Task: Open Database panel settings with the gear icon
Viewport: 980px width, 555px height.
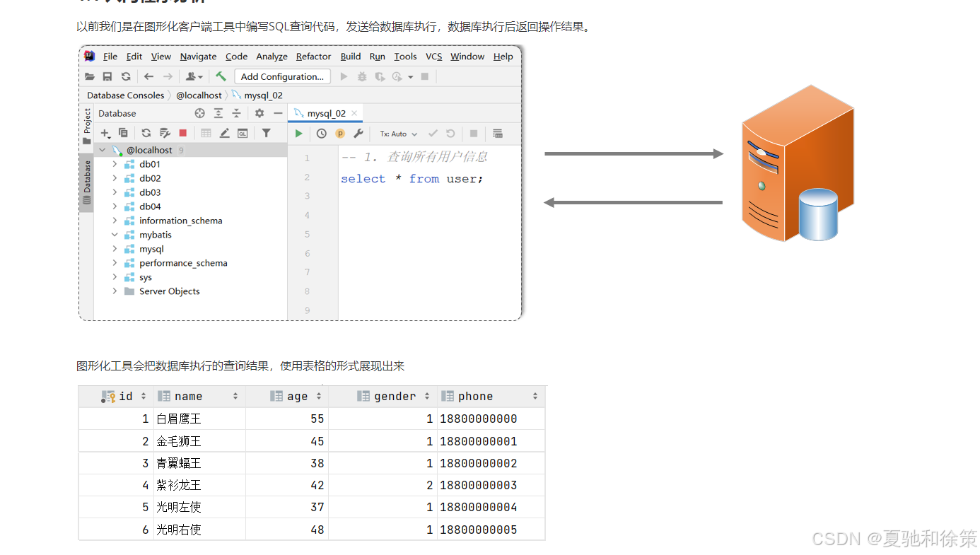Action: (259, 112)
